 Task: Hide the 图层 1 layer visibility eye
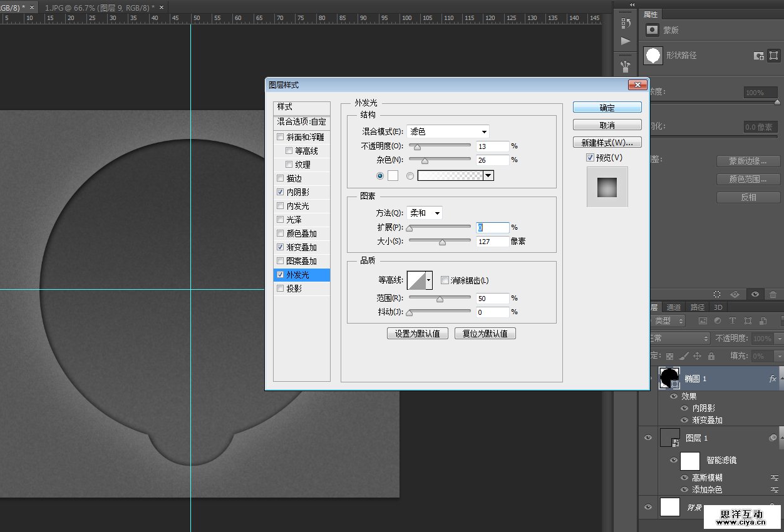pos(648,437)
